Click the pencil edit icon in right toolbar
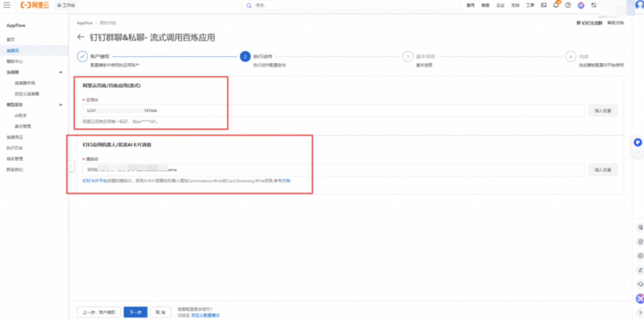 pyautogui.click(x=640, y=270)
